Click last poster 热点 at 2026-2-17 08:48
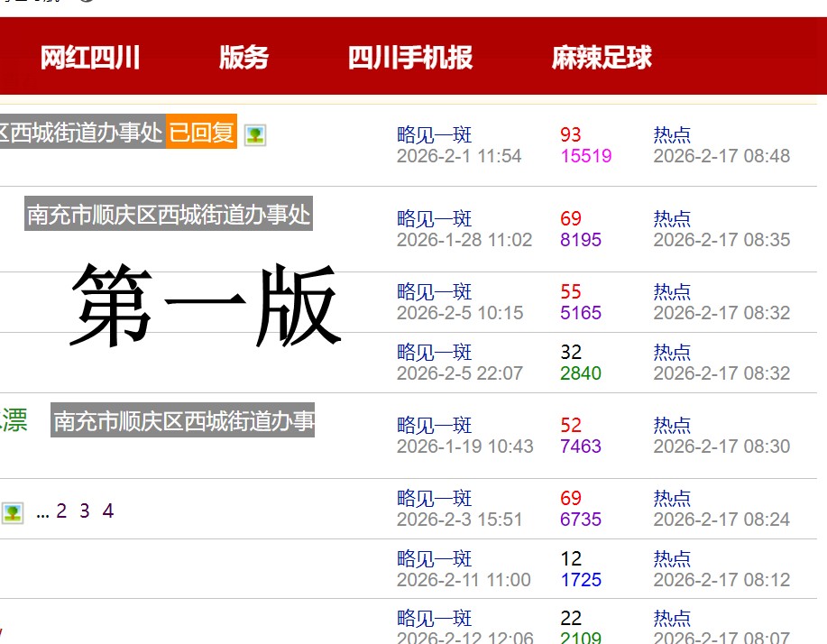Screen dimensions: 827x644 (672, 135)
